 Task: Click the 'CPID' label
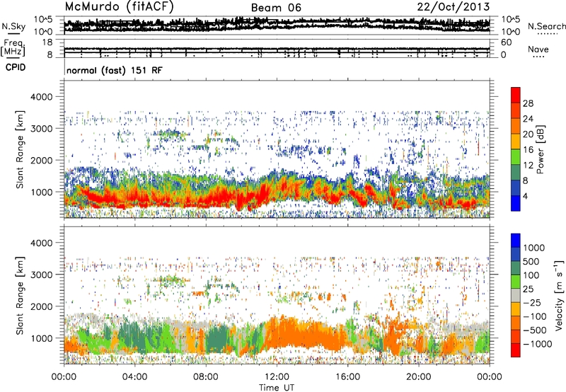point(16,67)
